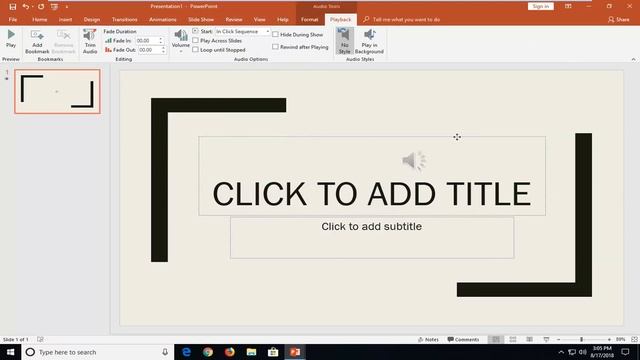Open spell check icon in status bar
This screenshot has width=640, height=360.
point(40,340)
